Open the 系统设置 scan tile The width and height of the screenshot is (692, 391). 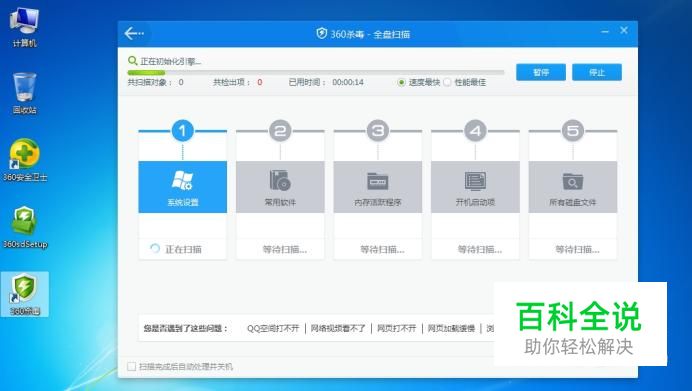183,187
